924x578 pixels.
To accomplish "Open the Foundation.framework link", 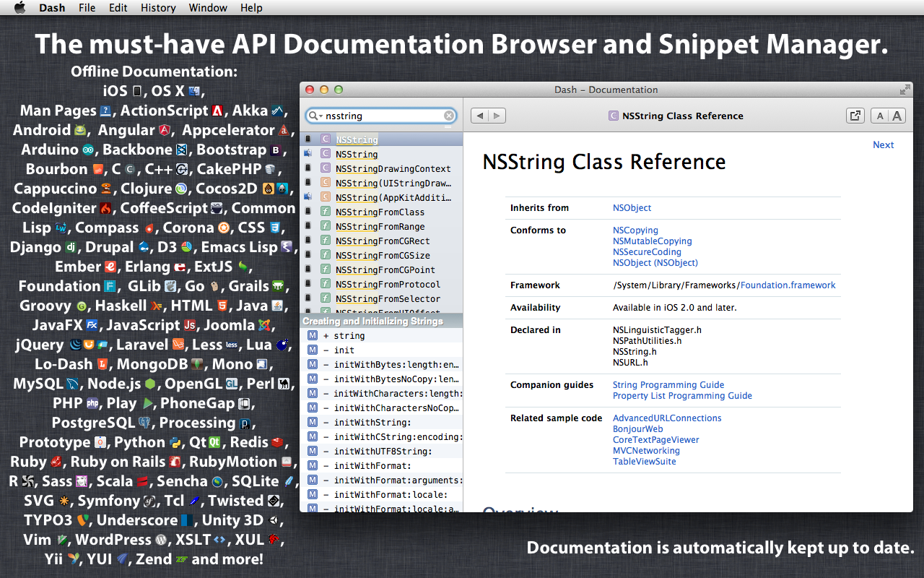I will coord(788,285).
